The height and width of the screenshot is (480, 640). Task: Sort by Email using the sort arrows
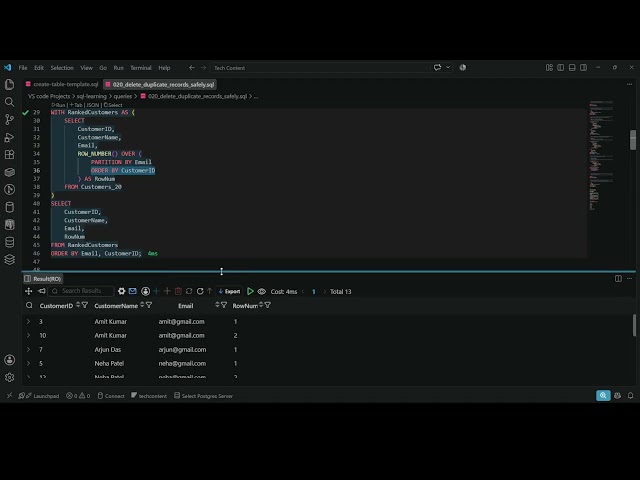point(217,305)
